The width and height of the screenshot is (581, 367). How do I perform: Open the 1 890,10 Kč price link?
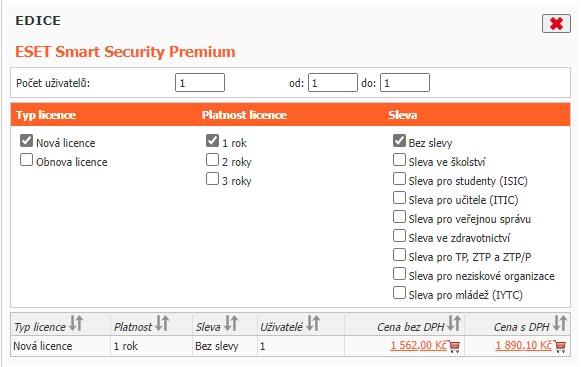point(524,345)
